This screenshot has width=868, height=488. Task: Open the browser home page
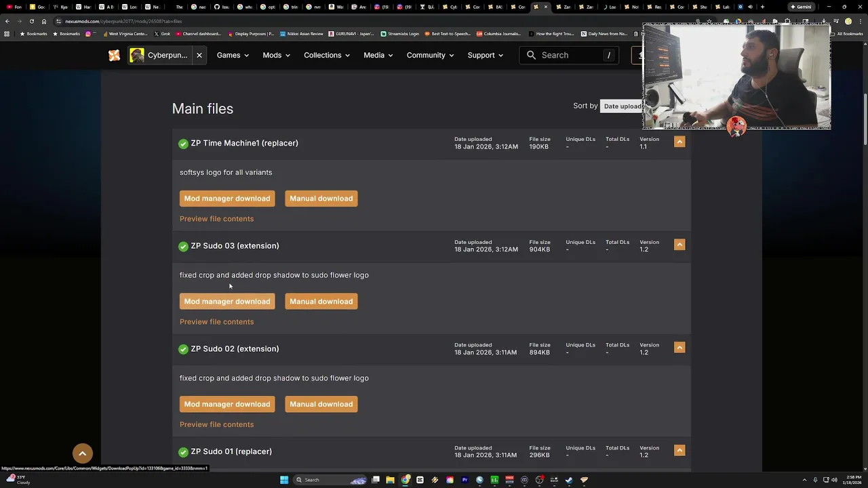pos(44,21)
